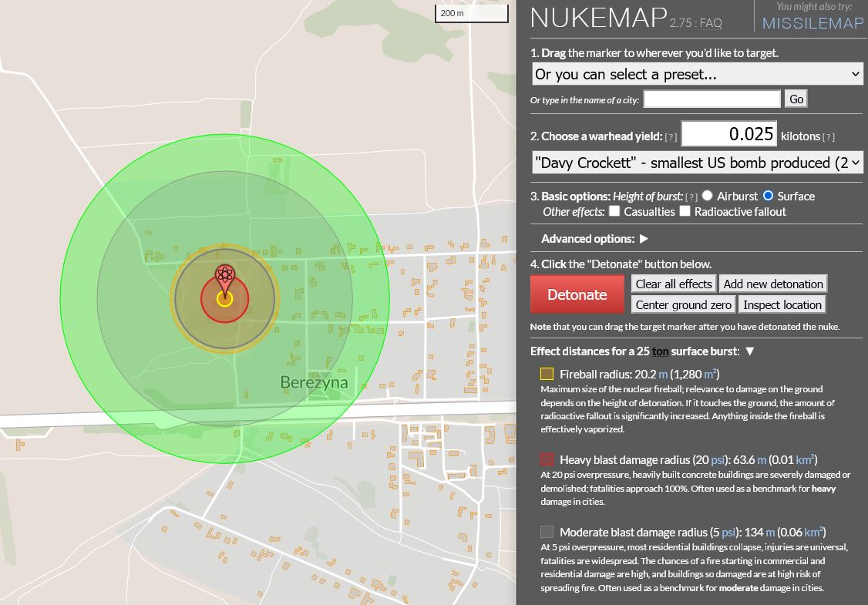
Task: Click the city name input field
Action: 712,99
